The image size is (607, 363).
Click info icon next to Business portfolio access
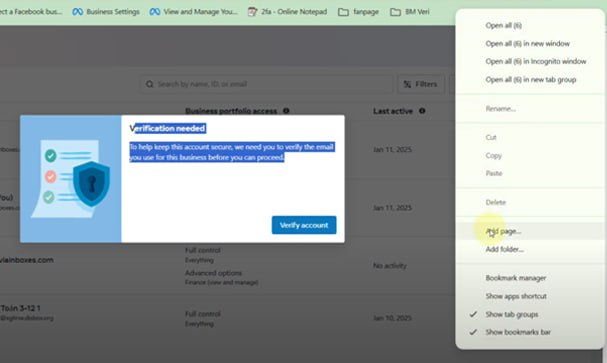[x=286, y=111]
